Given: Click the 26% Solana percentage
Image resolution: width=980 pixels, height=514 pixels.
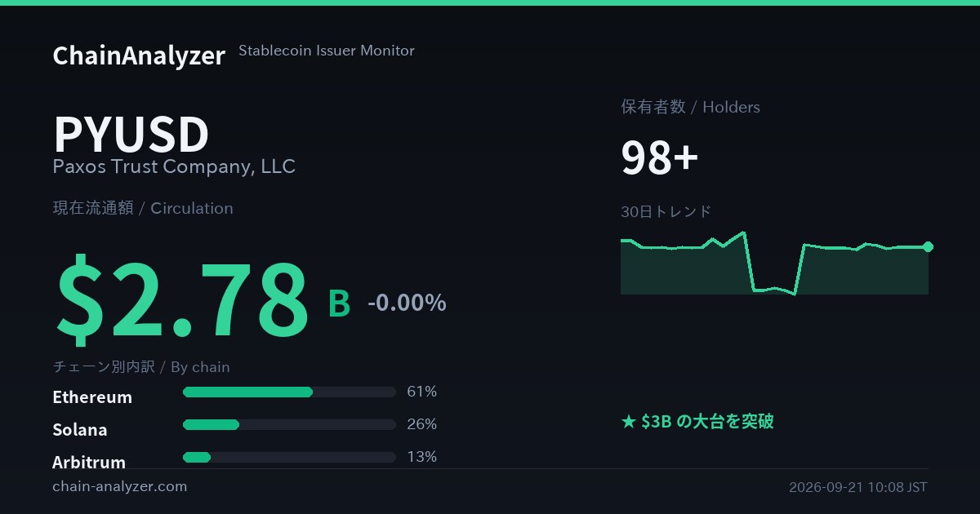Looking at the screenshot, I should click(422, 424).
